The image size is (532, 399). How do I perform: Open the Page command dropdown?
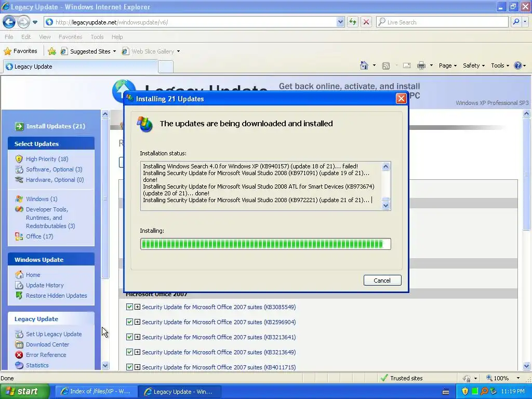pyautogui.click(x=447, y=65)
